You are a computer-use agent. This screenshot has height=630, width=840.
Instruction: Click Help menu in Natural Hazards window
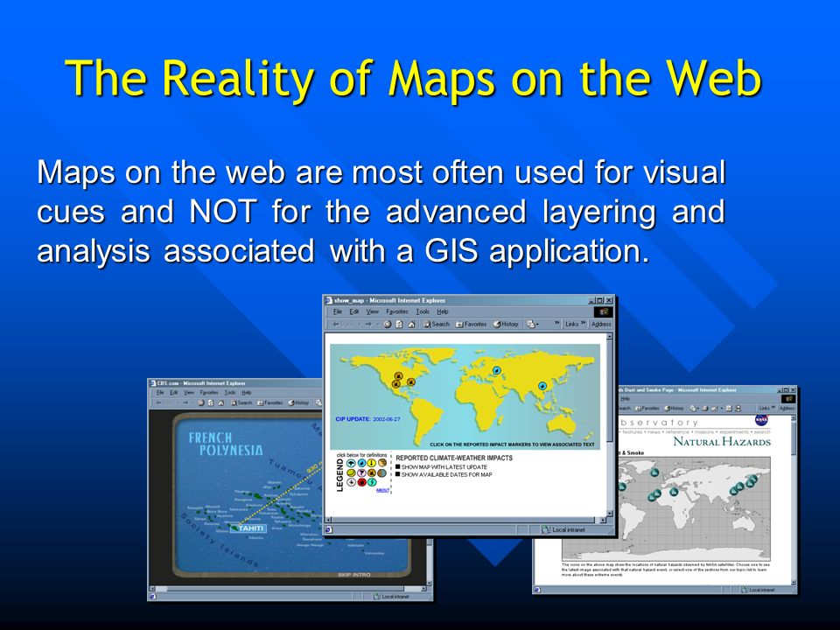(625, 399)
